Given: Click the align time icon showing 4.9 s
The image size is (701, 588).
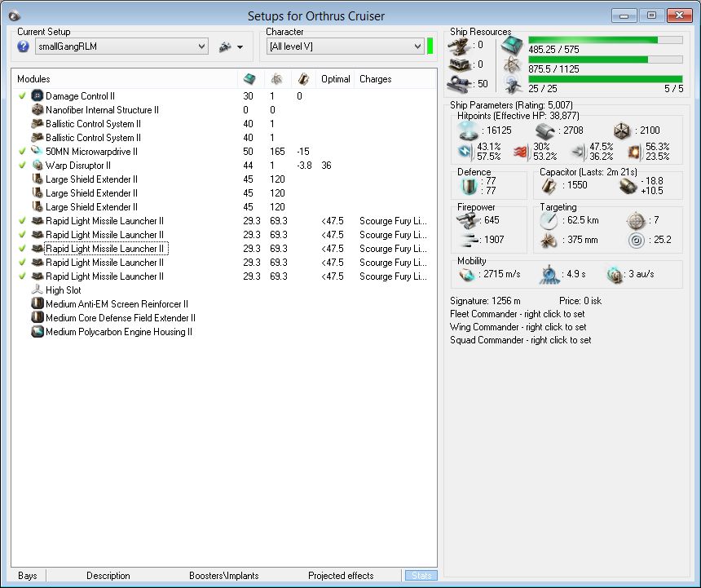Looking at the screenshot, I should [549, 274].
